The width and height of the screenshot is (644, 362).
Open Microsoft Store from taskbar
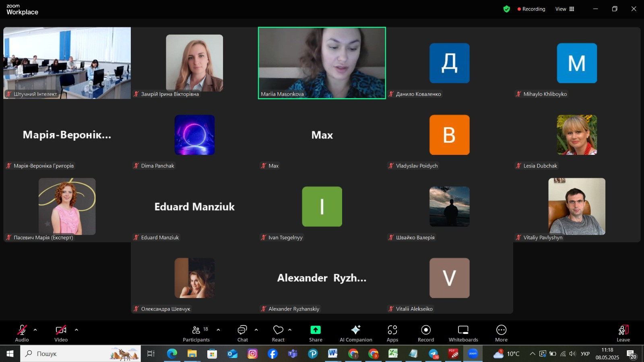click(212, 354)
